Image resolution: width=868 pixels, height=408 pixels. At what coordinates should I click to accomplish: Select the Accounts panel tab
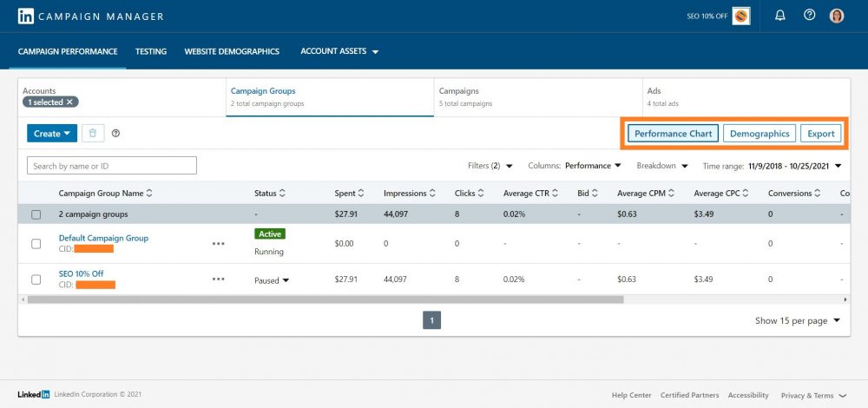(x=122, y=97)
